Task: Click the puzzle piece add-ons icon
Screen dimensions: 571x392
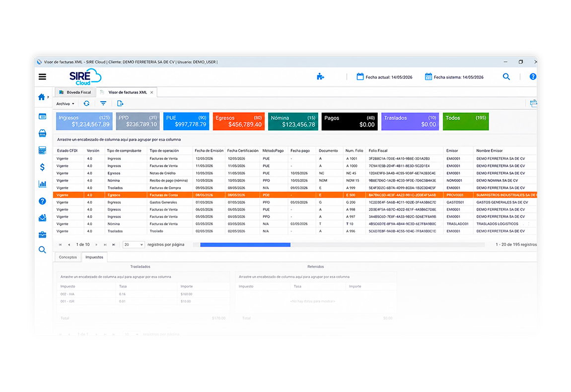Action: (320, 76)
